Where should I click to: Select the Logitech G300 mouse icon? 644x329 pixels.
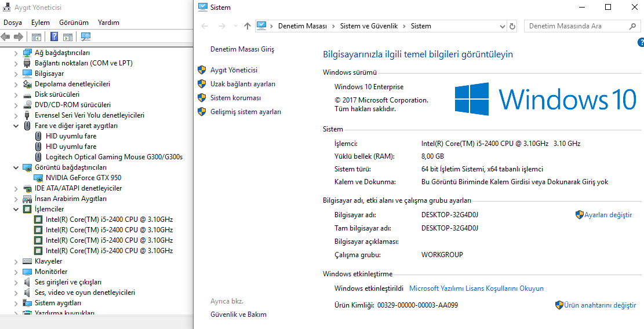pos(38,157)
